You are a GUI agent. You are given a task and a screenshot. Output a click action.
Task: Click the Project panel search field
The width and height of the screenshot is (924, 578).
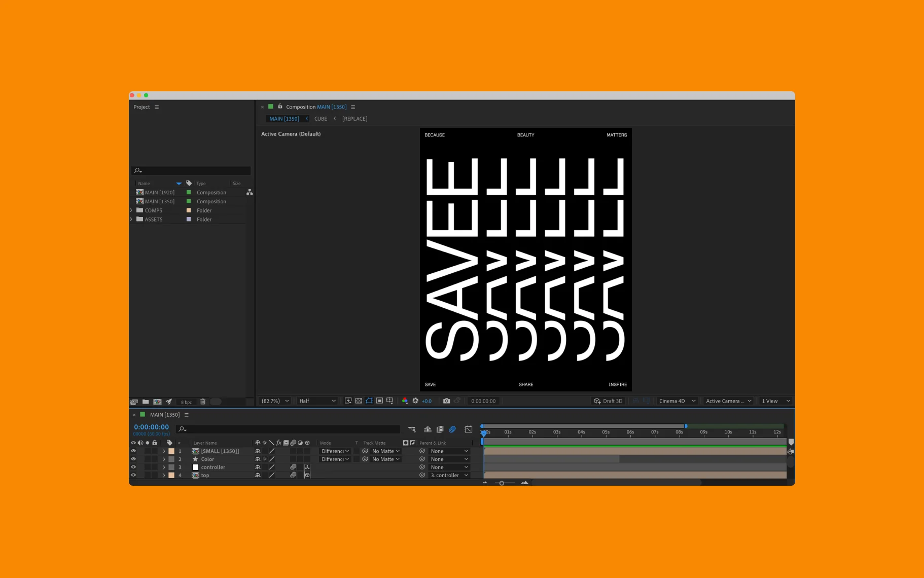[x=191, y=170]
